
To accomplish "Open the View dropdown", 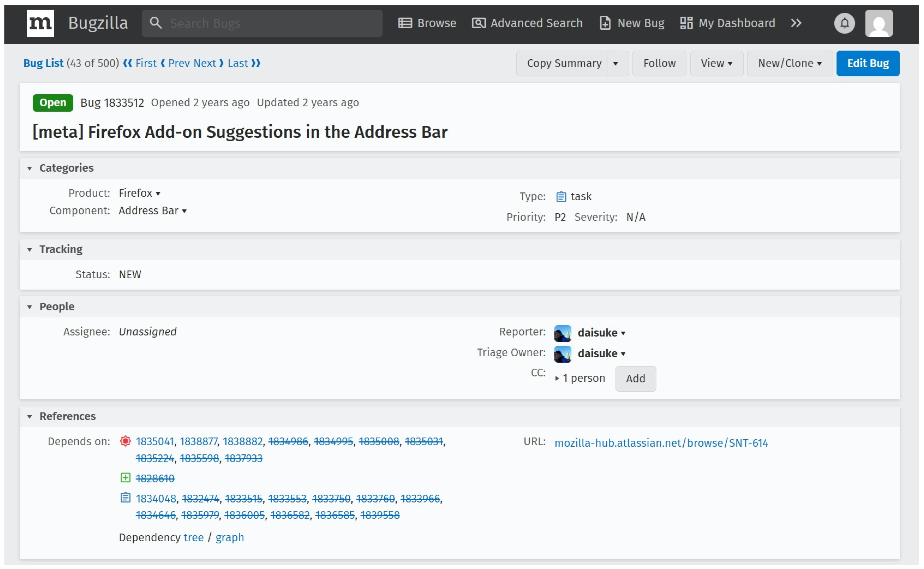I will point(716,63).
